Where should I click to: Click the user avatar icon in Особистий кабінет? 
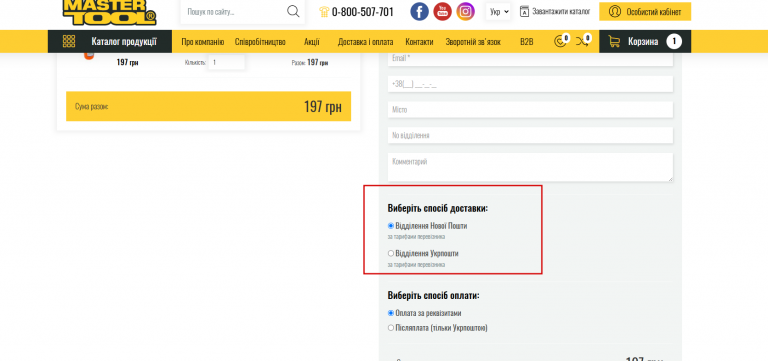coord(615,11)
